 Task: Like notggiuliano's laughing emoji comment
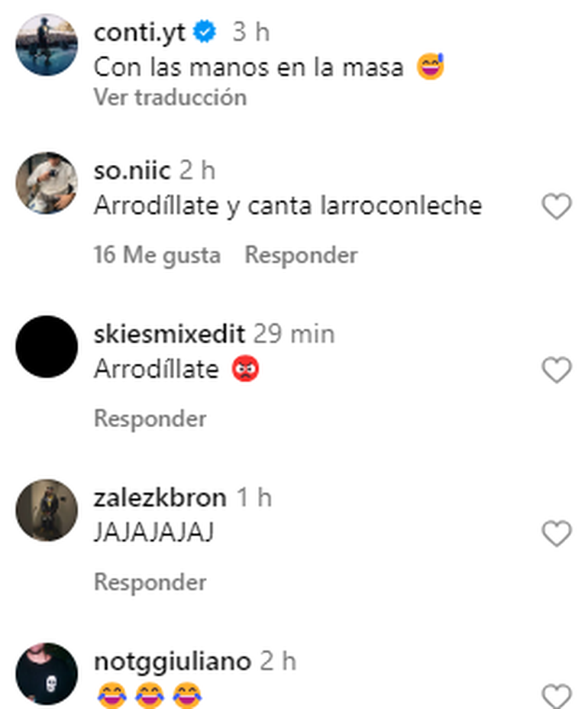557,696
